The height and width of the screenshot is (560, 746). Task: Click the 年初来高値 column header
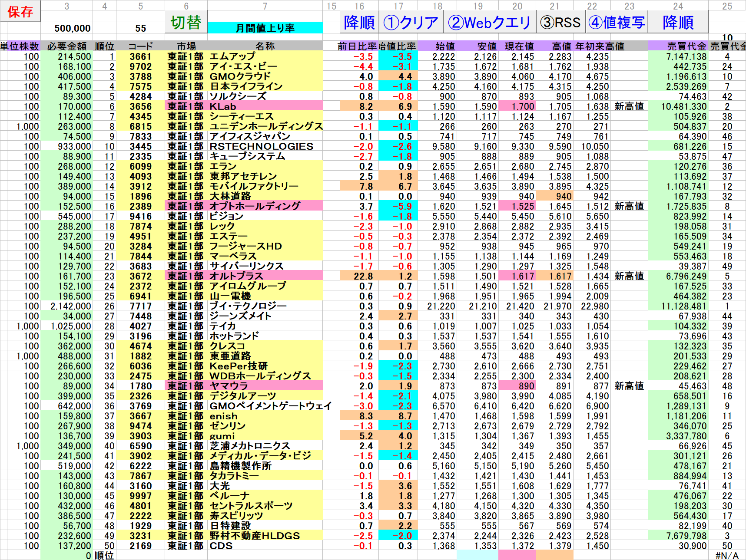[600, 46]
